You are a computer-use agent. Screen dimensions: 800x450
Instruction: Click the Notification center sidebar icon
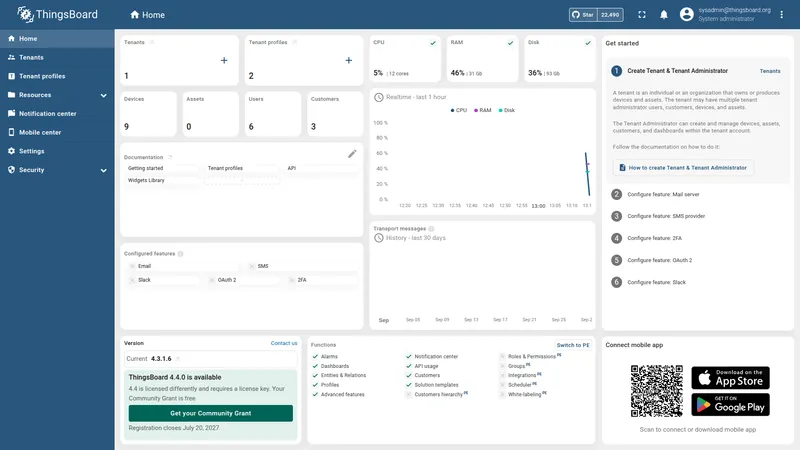pyautogui.click(x=11, y=113)
